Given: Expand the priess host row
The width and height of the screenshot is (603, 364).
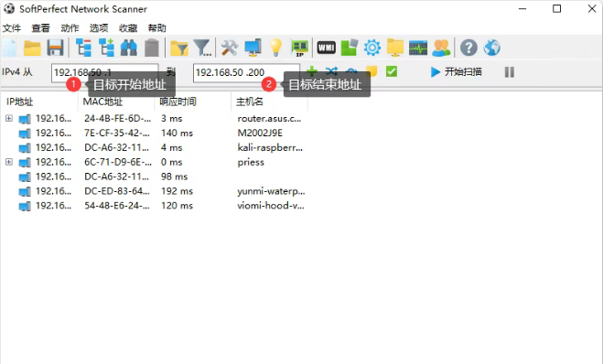Looking at the screenshot, I should coord(9,162).
